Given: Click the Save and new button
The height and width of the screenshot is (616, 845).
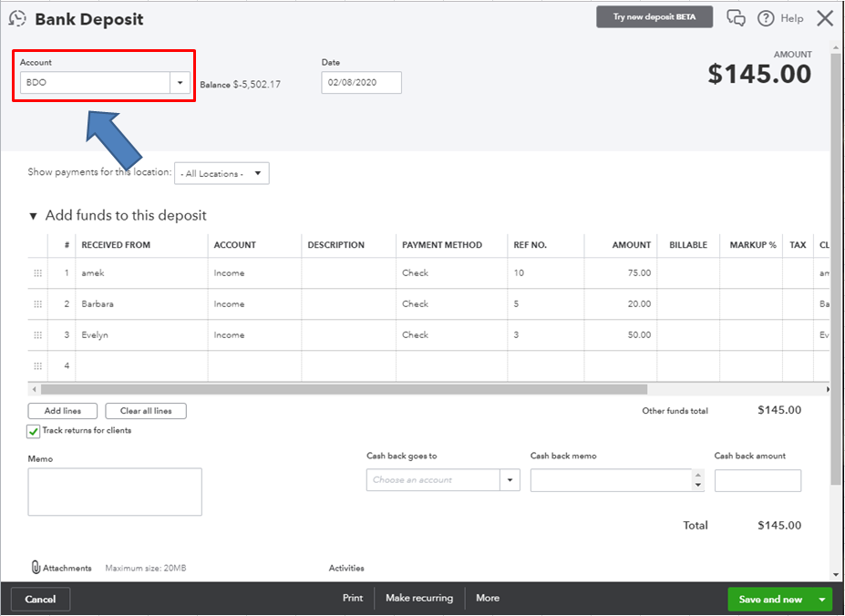Looking at the screenshot, I should coord(770,600).
